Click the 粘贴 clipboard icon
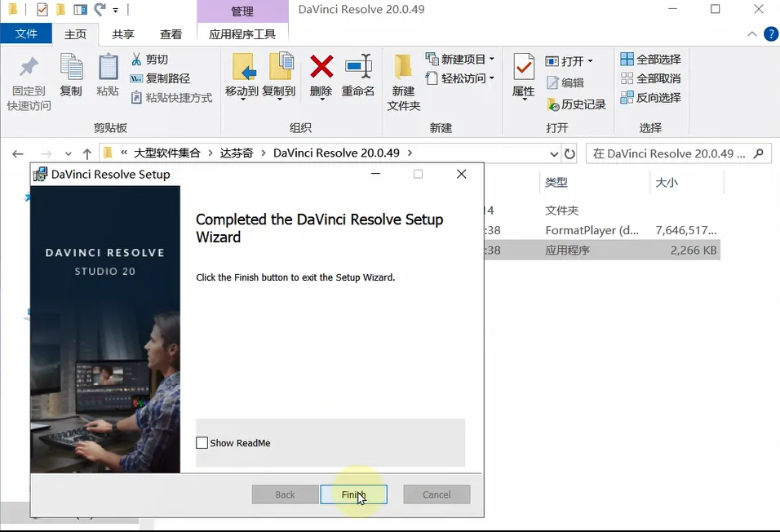The height and width of the screenshot is (532, 780). coord(108,67)
